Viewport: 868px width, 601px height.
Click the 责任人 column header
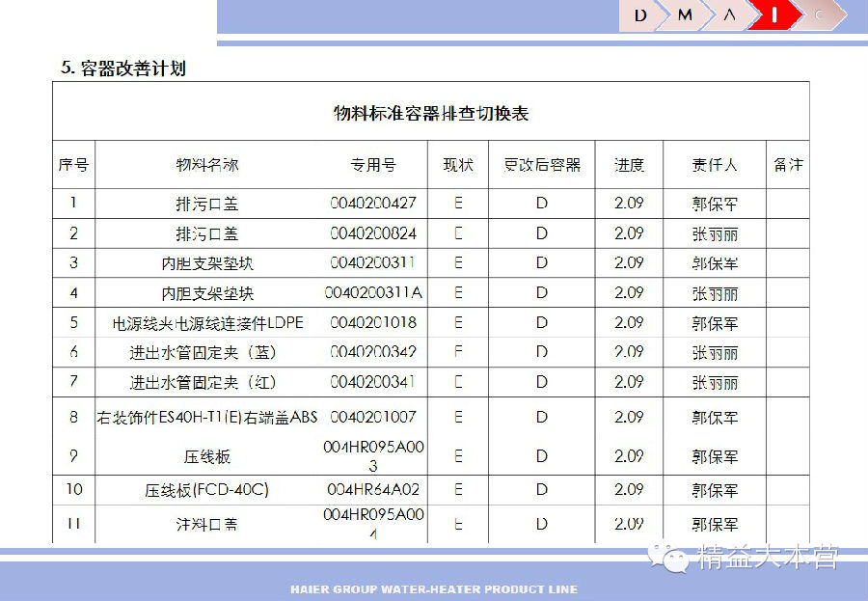[715, 165]
